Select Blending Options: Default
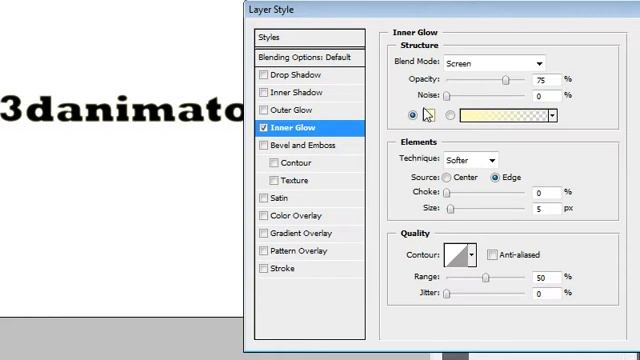Image resolution: width=640 pixels, height=360 pixels. coord(309,58)
